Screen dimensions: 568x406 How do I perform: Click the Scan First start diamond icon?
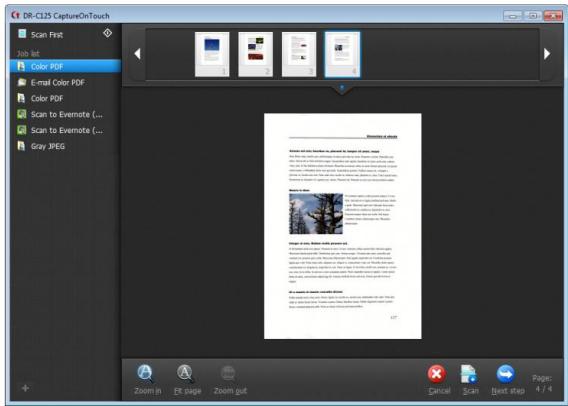tap(108, 33)
